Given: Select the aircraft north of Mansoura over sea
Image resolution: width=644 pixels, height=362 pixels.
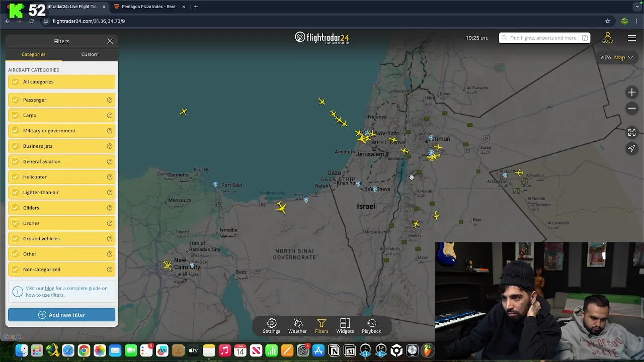Looking at the screenshot, I should tap(183, 112).
